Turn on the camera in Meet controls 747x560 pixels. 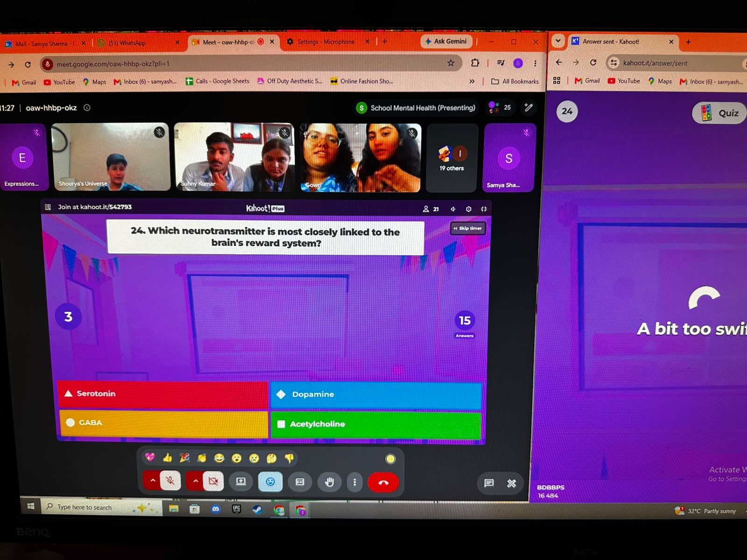click(x=213, y=481)
